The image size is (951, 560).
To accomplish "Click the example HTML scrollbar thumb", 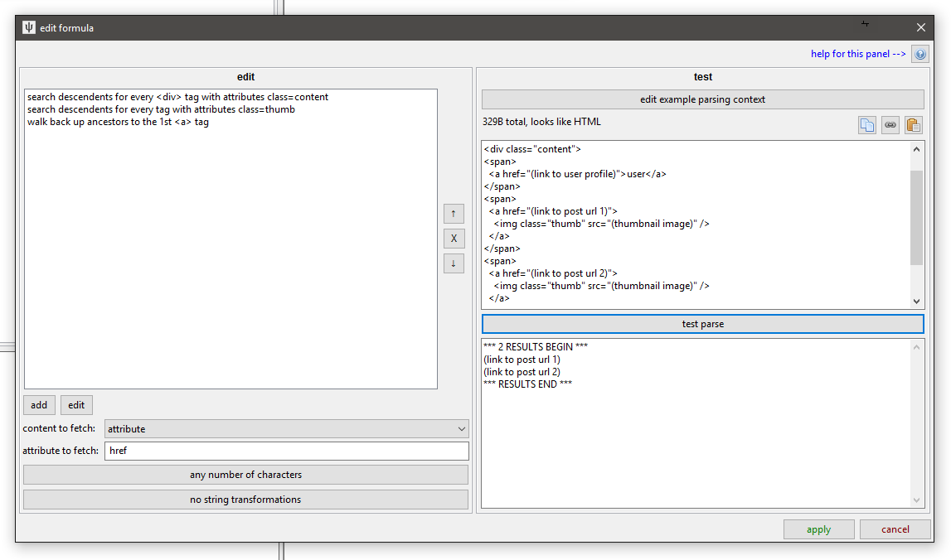I will pyautogui.click(x=916, y=218).
